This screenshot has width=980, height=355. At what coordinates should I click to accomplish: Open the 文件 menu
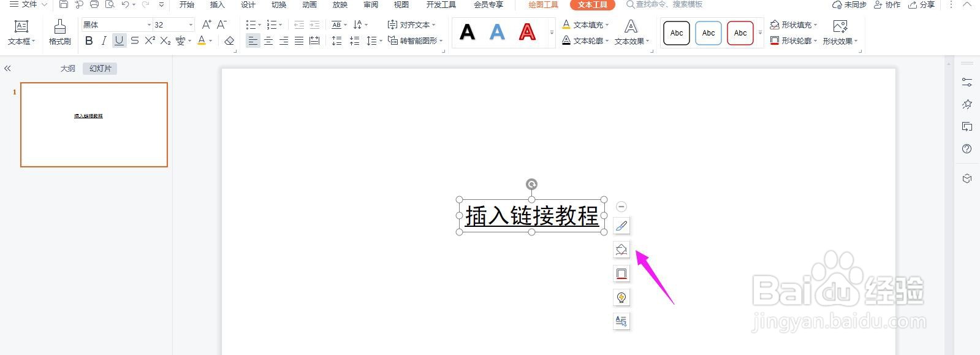click(28, 4)
